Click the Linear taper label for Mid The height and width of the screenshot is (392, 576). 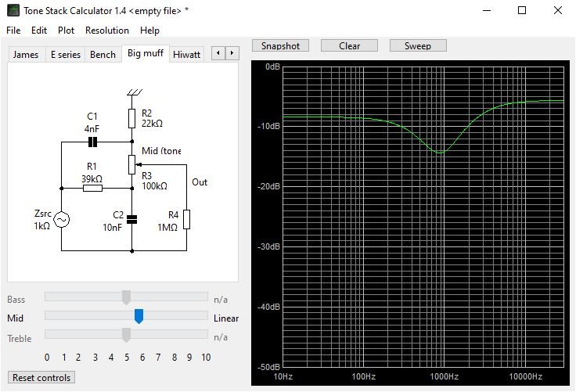click(226, 318)
